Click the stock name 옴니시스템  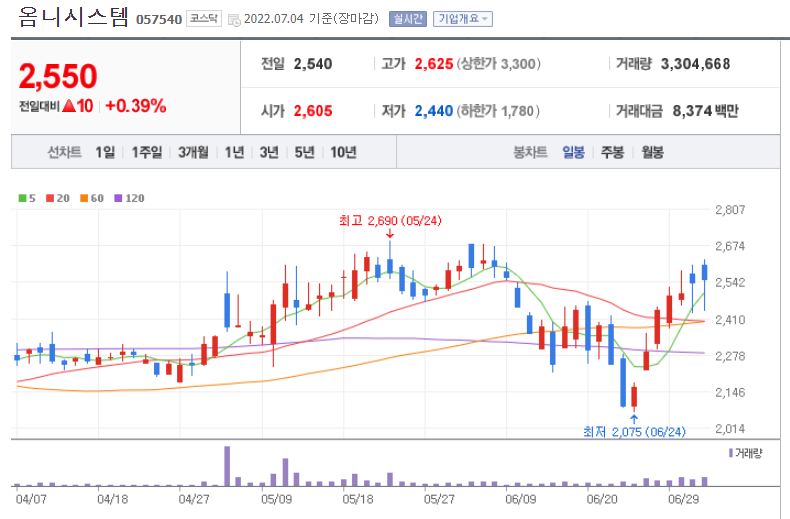pos(74,18)
